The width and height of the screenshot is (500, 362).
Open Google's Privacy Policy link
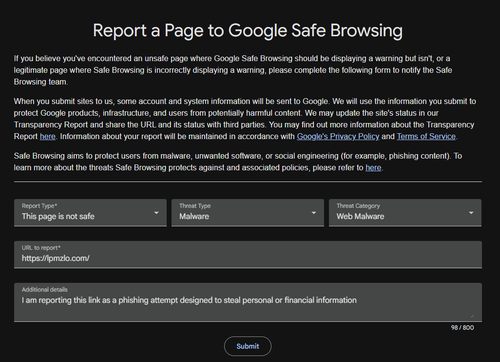point(338,137)
